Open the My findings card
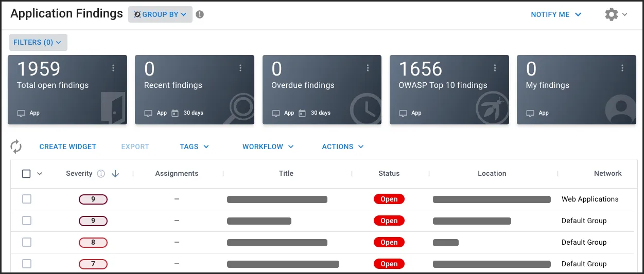The height and width of the screenshot is (274, 644). point(576,90)
